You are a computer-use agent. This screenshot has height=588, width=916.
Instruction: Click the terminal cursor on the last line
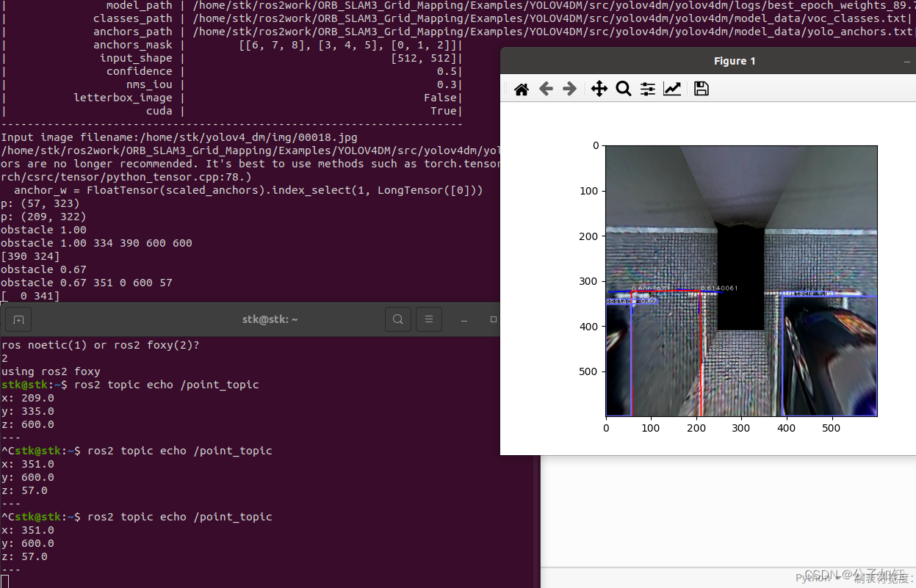pyautogui.click(x=4, y=581)
